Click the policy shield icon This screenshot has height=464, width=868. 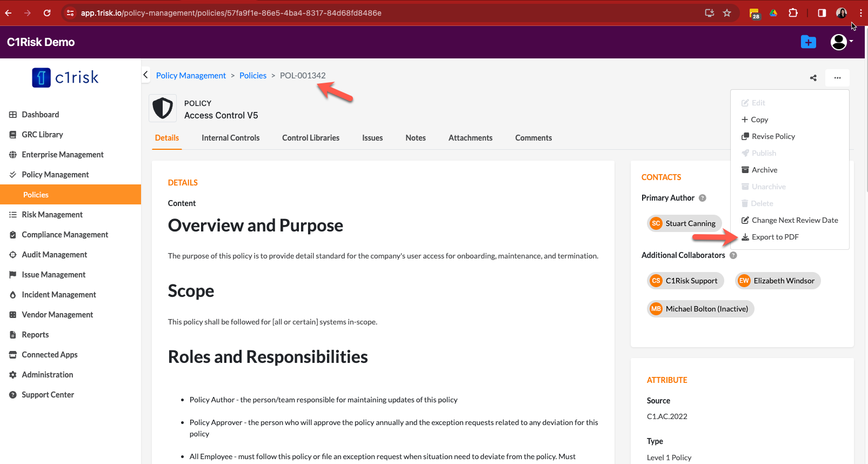click(x=163, y=108)
